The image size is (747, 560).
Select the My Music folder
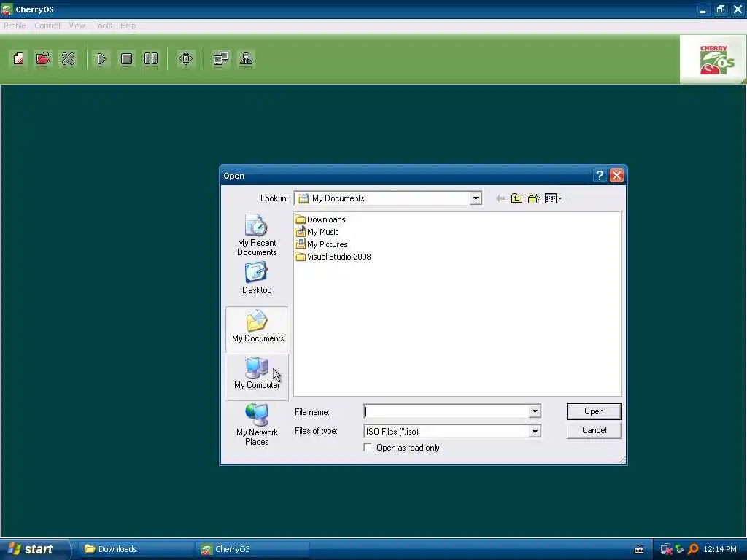[317, 232]
